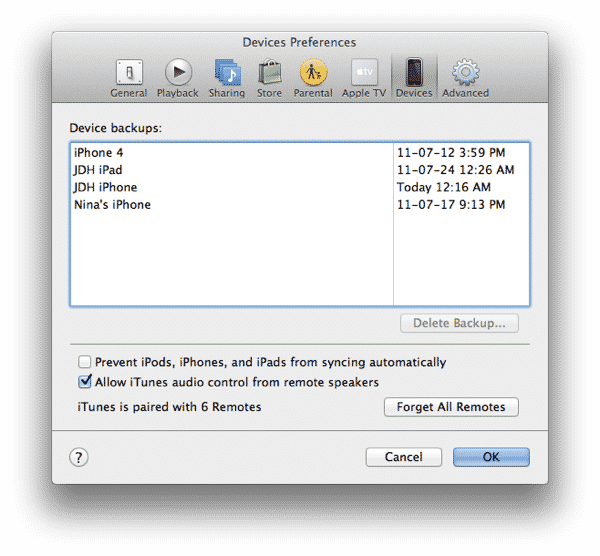Select Nina's iPhone backup
This screenshot has width=600, height=556.
click(x=112, y=204)
